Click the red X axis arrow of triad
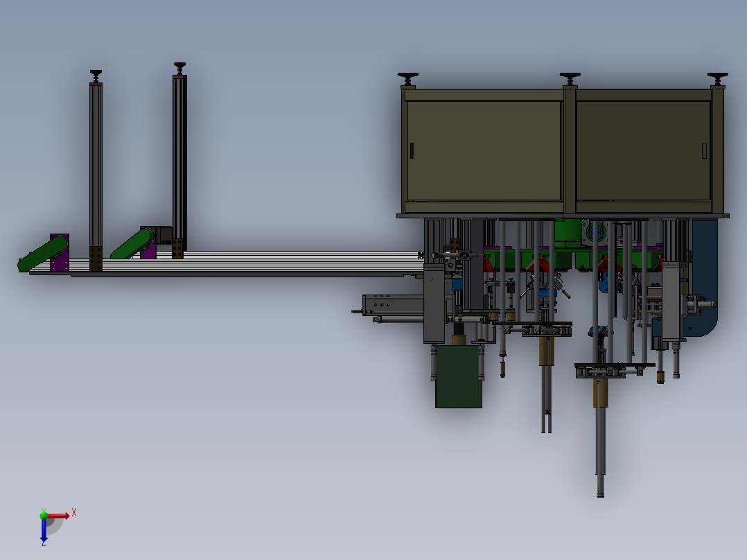The height and width of the screenshot is (560, 747). [x=58, y=516]
